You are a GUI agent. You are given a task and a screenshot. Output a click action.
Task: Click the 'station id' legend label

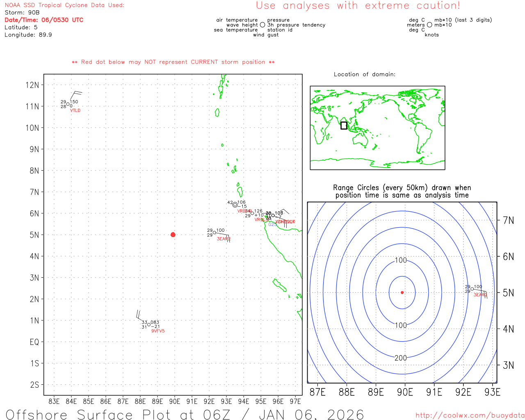(x=280, y=30)
